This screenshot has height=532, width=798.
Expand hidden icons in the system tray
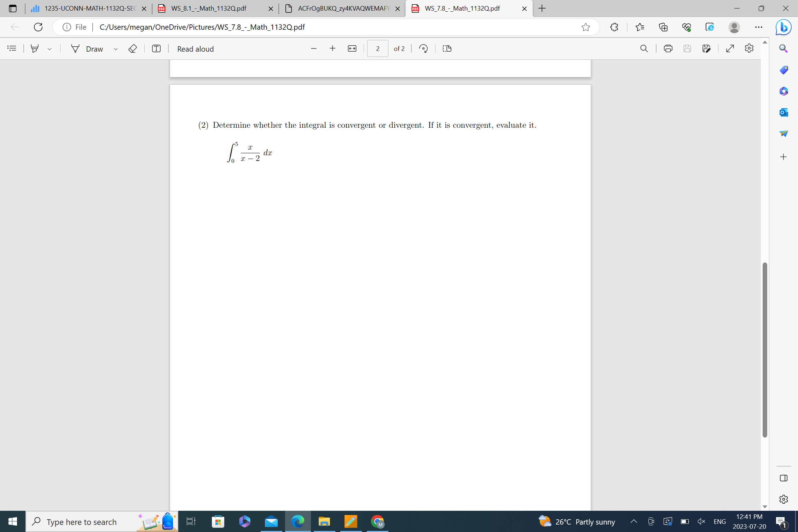(634, 521)
